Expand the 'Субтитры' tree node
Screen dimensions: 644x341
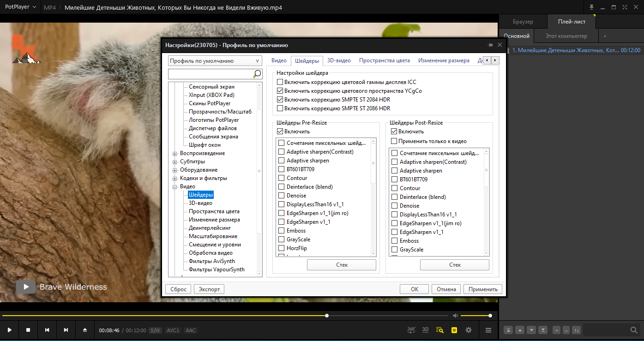click(175, 162)
